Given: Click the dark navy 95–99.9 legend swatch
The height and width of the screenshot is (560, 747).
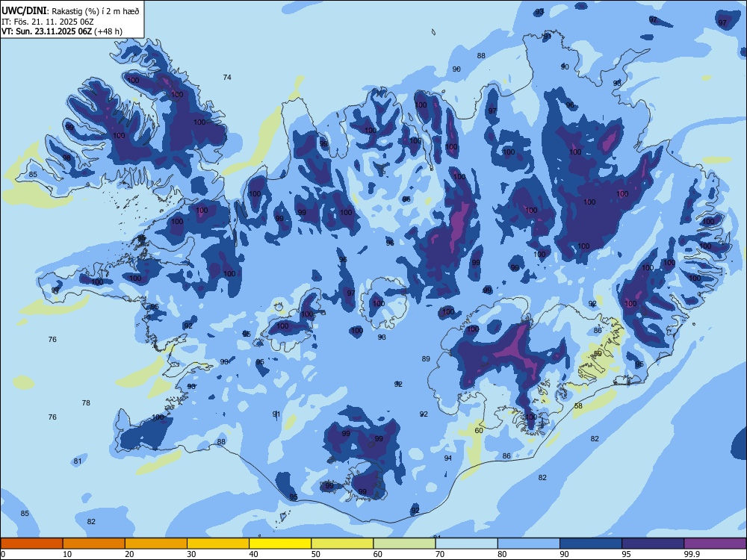Looking at the screenshot, I should [653, 544].
